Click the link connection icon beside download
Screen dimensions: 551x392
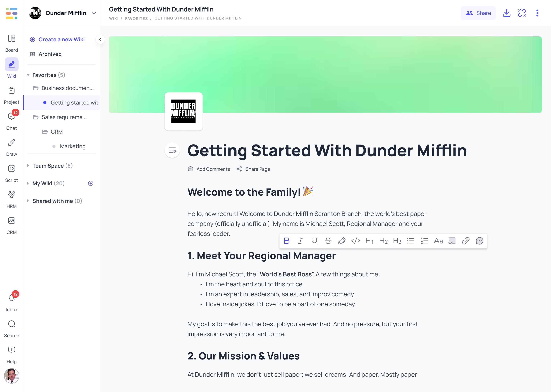522,13
